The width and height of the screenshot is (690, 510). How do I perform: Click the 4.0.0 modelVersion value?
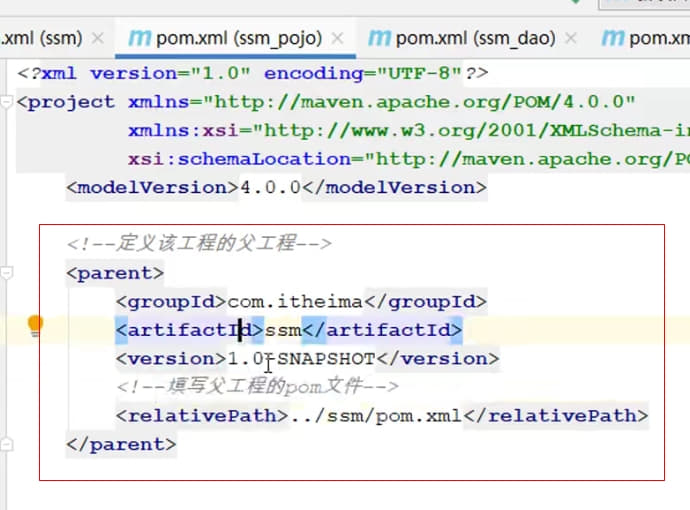270,188
